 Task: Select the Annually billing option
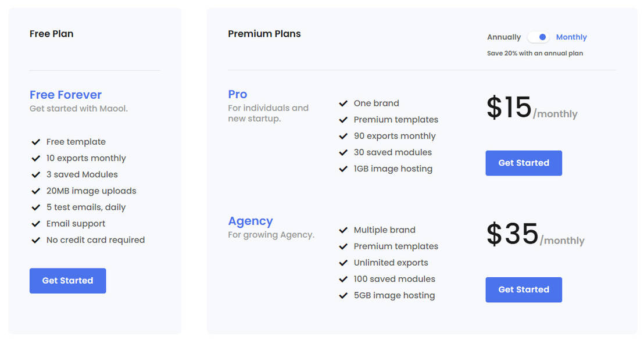point(503,37)
